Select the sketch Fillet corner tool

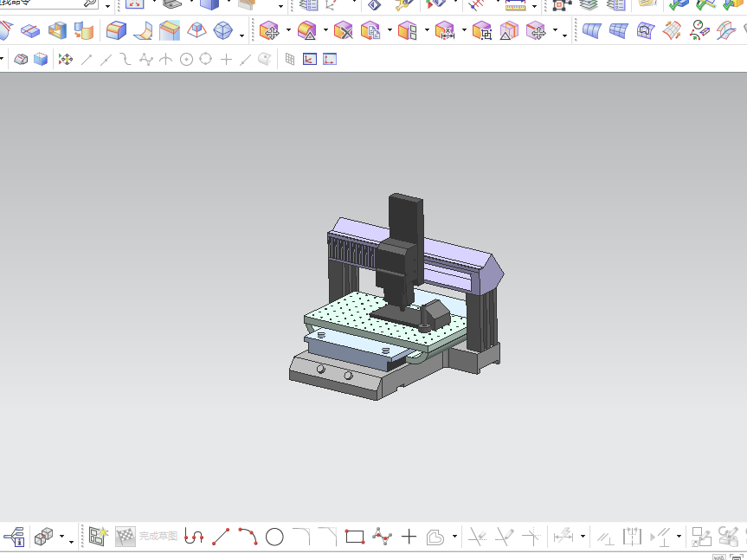(301, 537)
